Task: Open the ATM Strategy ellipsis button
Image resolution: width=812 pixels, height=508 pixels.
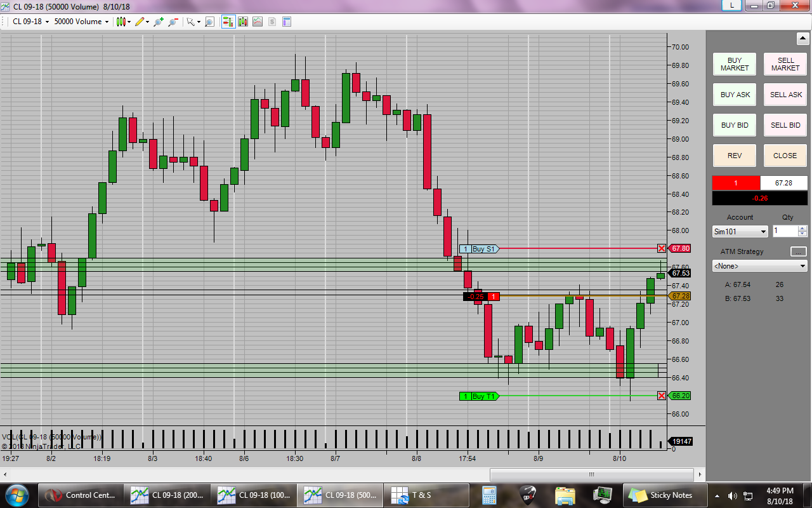Action: pyautogui.click(x=799, y=251)
